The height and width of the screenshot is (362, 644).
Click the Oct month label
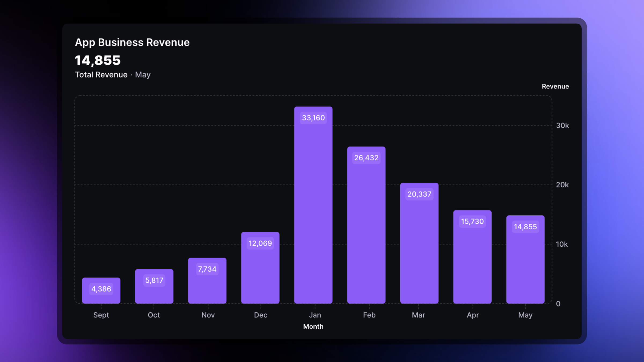154,315
